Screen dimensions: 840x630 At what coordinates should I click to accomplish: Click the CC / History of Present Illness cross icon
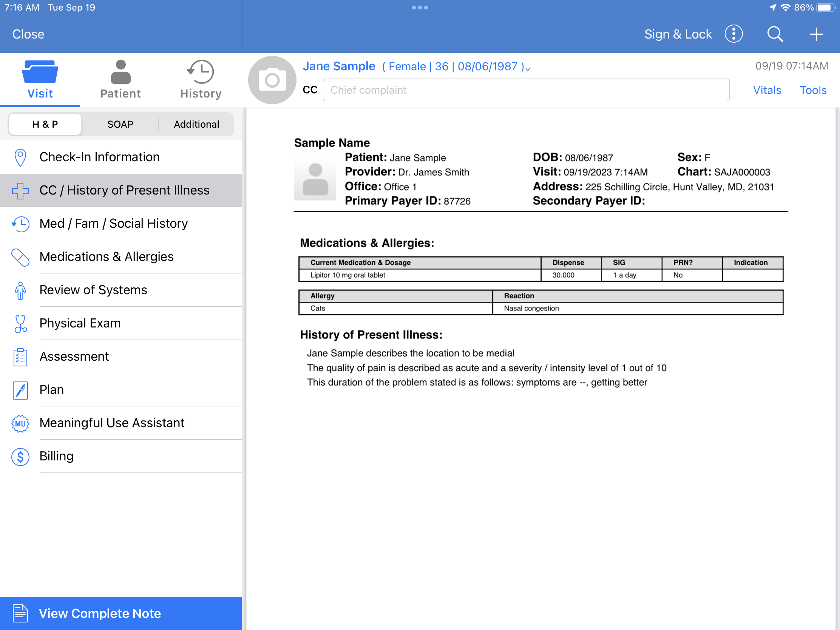point(20,191)
